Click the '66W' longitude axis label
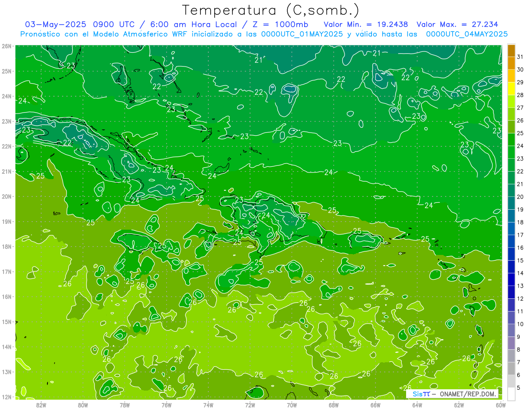Screen dimensions: 532x411 point(375,405)
